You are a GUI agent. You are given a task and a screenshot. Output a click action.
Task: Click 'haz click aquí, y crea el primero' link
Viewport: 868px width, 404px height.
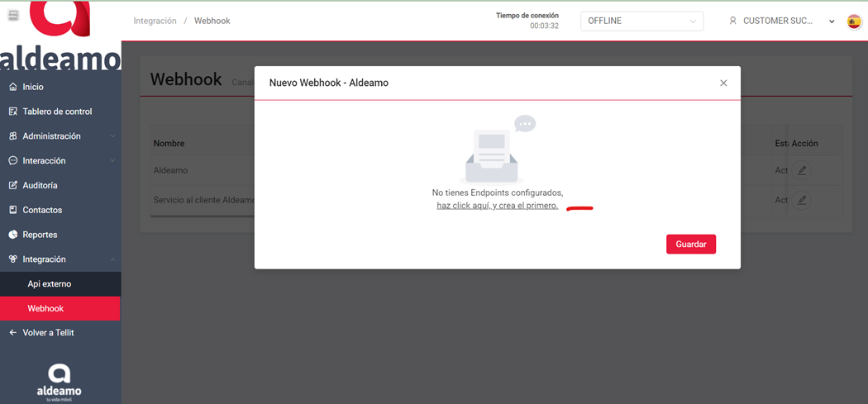[x=497, y=206]
